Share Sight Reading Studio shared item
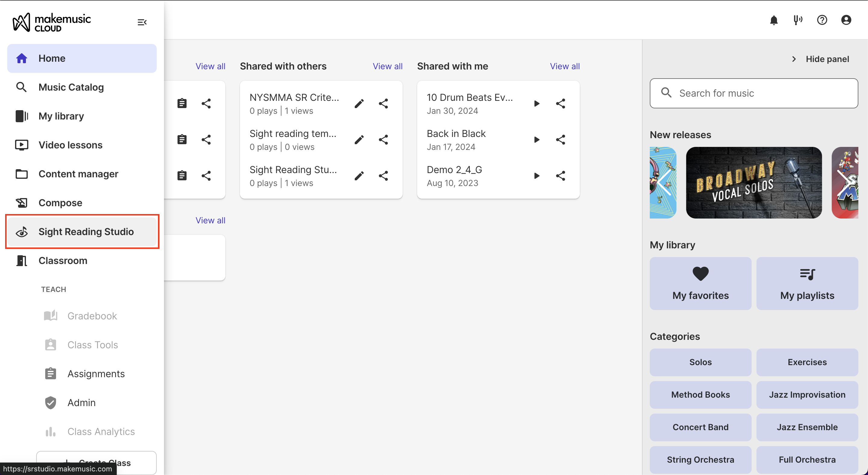 click(383, 175)
